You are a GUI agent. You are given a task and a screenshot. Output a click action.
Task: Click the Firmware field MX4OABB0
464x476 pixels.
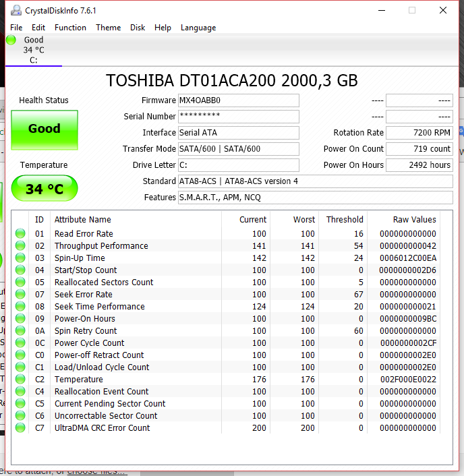click(x=238, y=100)
